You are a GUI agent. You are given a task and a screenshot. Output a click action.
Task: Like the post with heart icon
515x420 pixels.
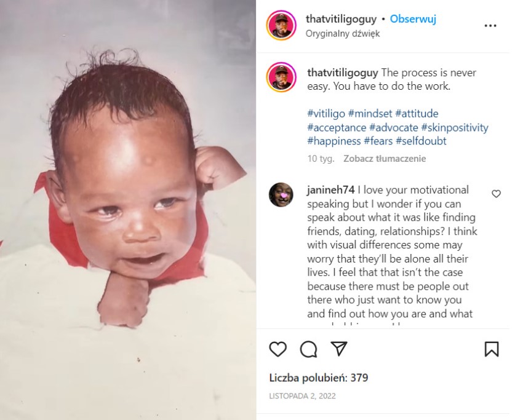(278, 349)
